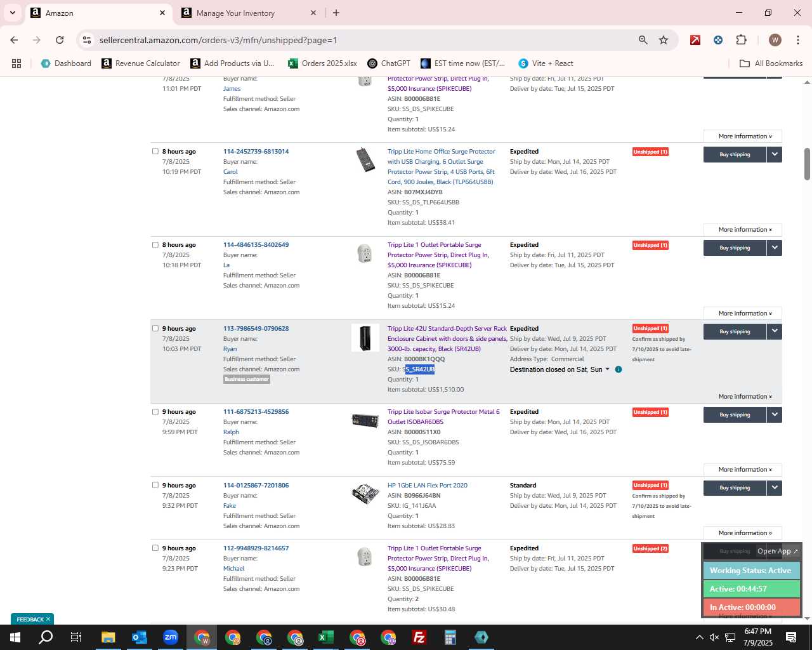Open Buy shipping dropdown for La's order
The width and height of the screenshot is (812, 650).
[x=774, y=248]
